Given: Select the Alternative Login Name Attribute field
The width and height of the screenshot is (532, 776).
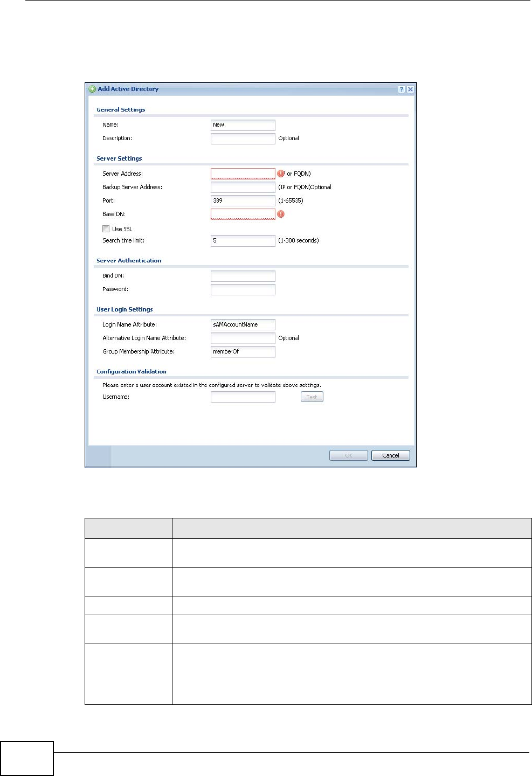Looking at the screenshot, I should point(243,338).
